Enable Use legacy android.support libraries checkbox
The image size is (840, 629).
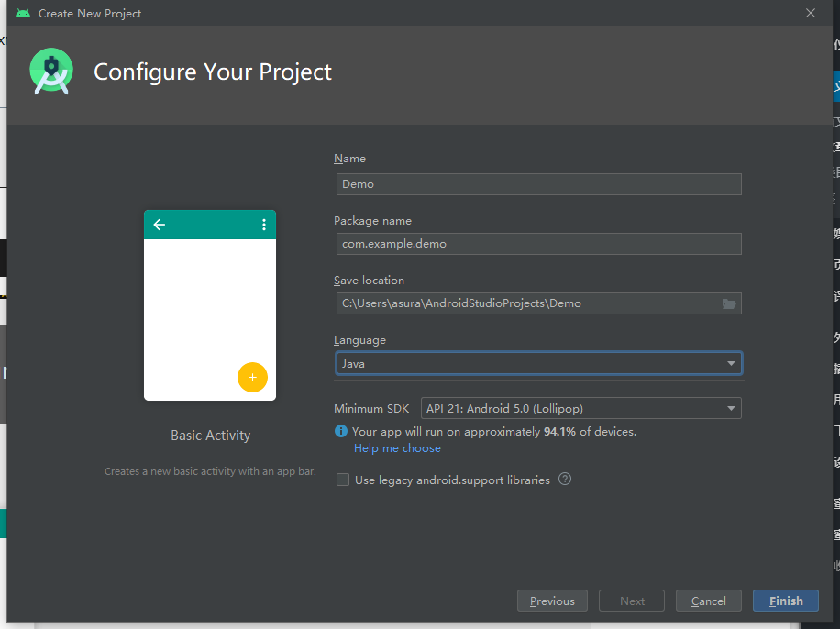pos(343,480)
